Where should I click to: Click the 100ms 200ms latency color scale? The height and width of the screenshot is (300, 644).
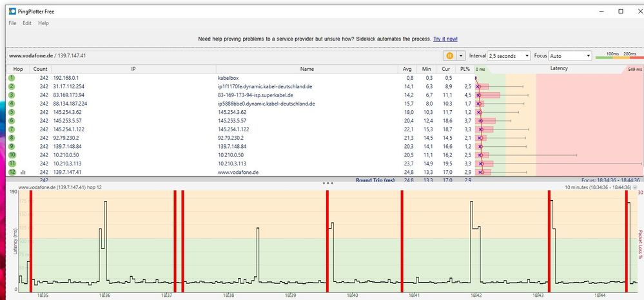pyautogui.click(x=618, y=56)
